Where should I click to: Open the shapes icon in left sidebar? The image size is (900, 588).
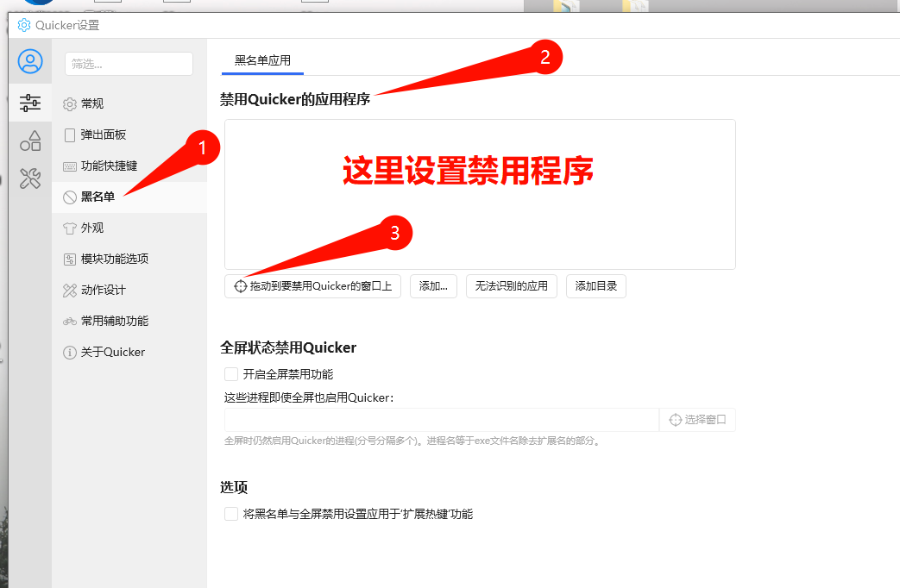pos(30,141)
